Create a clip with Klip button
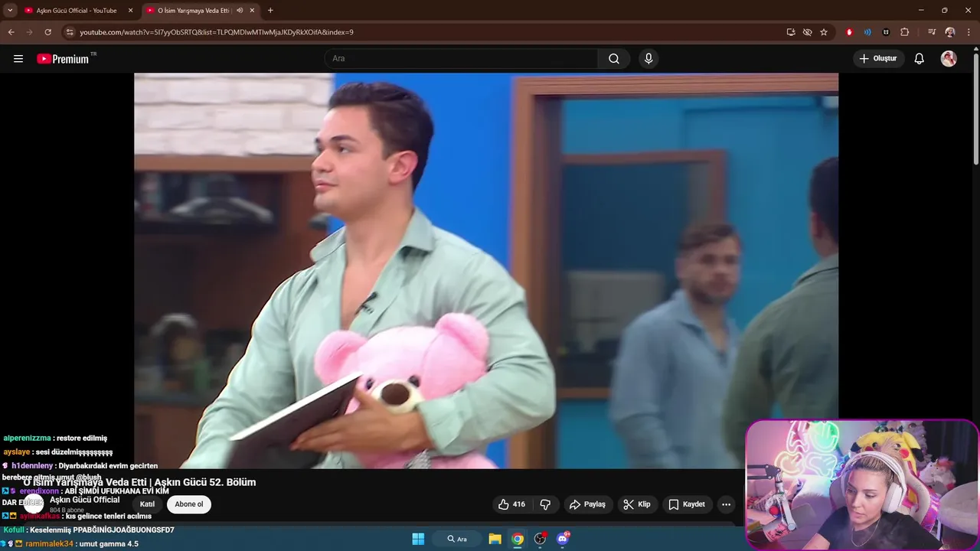Viewport: 980px width, 551px height. pos(637,504)
